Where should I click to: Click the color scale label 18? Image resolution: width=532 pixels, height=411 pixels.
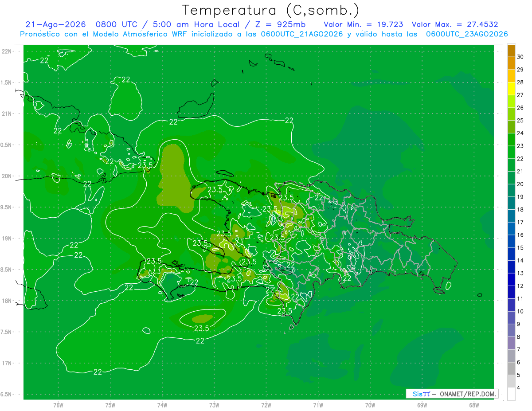(x=520, y=209)
